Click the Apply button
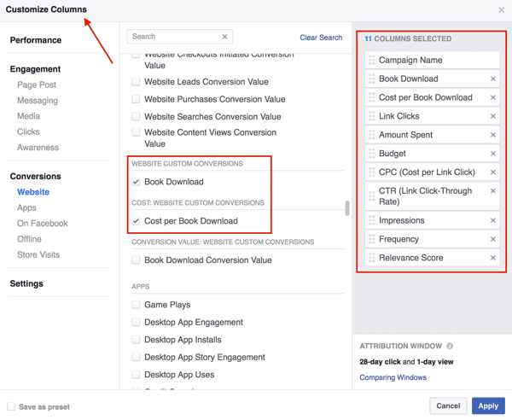This screenshot has height=420, width=512. 488,405
